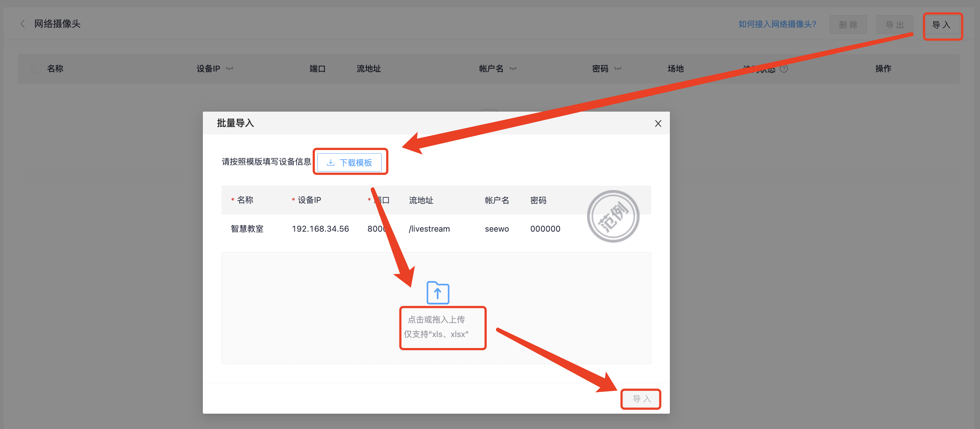Click the 场地 column header
980x429 pixels.
[676, 69]
